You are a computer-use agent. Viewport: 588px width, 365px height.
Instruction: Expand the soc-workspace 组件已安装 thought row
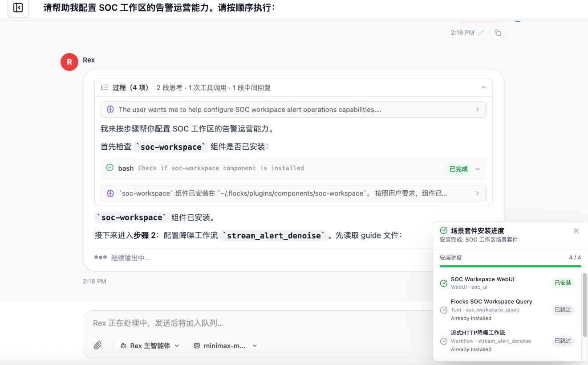click(293, 193)
